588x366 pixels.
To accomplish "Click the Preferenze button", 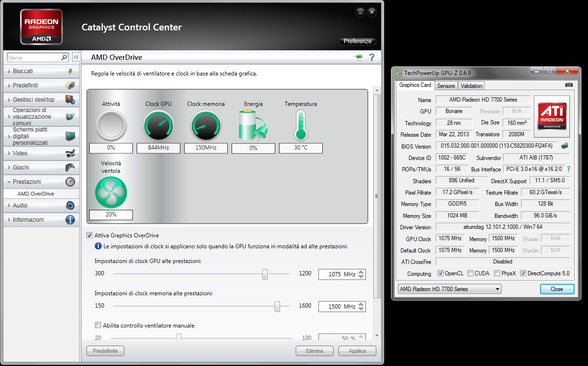I will point(357,41).
